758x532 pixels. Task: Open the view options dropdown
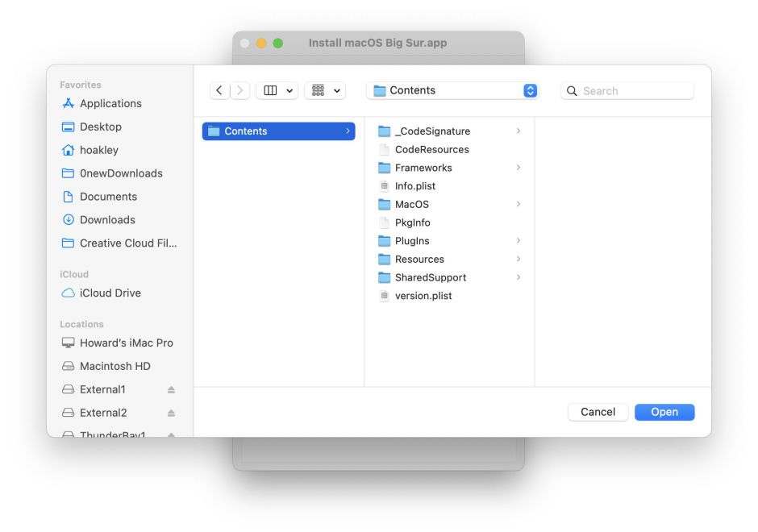[x=277, y=90]
